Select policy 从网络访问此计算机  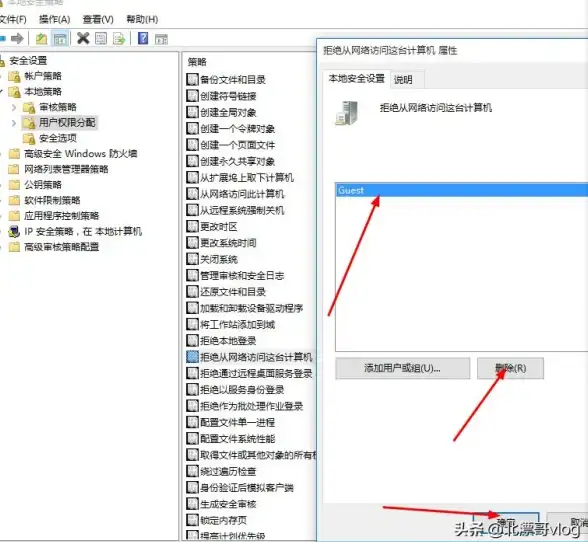tap(242, 194)
